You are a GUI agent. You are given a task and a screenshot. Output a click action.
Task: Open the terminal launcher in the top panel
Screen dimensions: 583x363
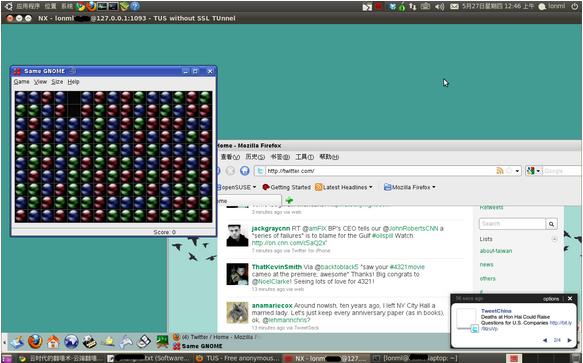[x=113, y=6]
